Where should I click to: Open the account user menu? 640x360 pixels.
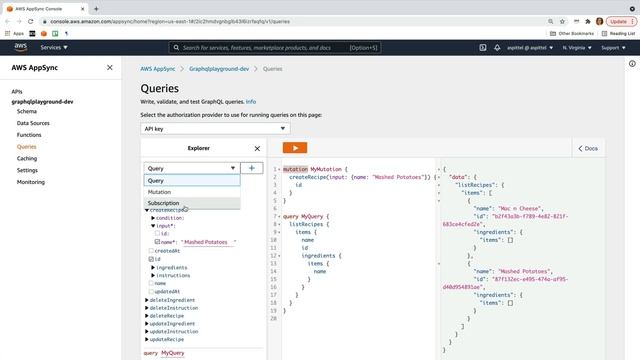[530, 48]
